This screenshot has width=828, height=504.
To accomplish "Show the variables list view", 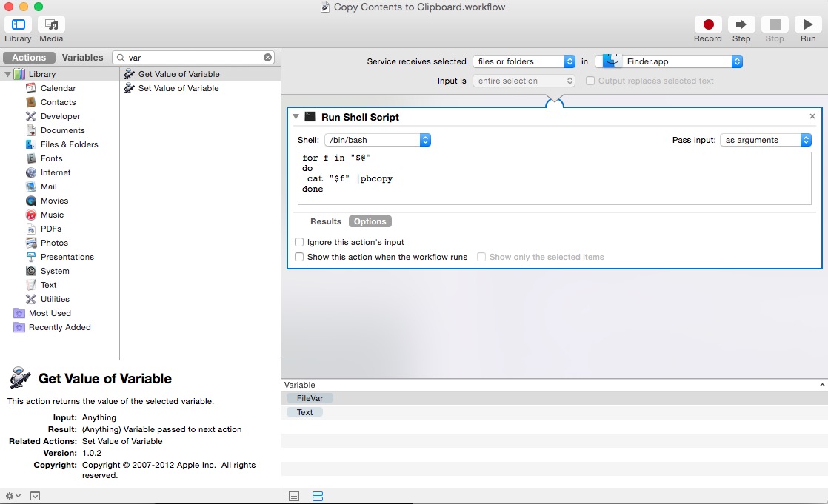I will click(318, 497).
